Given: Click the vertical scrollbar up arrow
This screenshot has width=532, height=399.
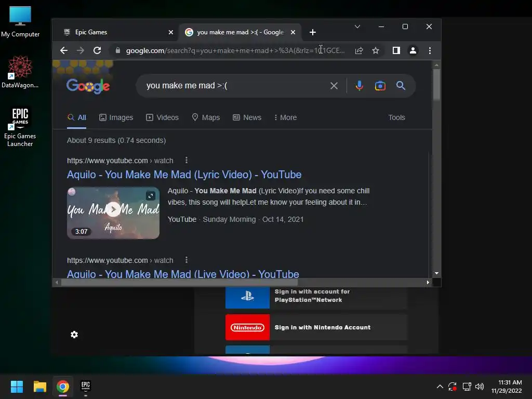Looking at the screenshot, I should pyautogui.click(x=436, y=65).
